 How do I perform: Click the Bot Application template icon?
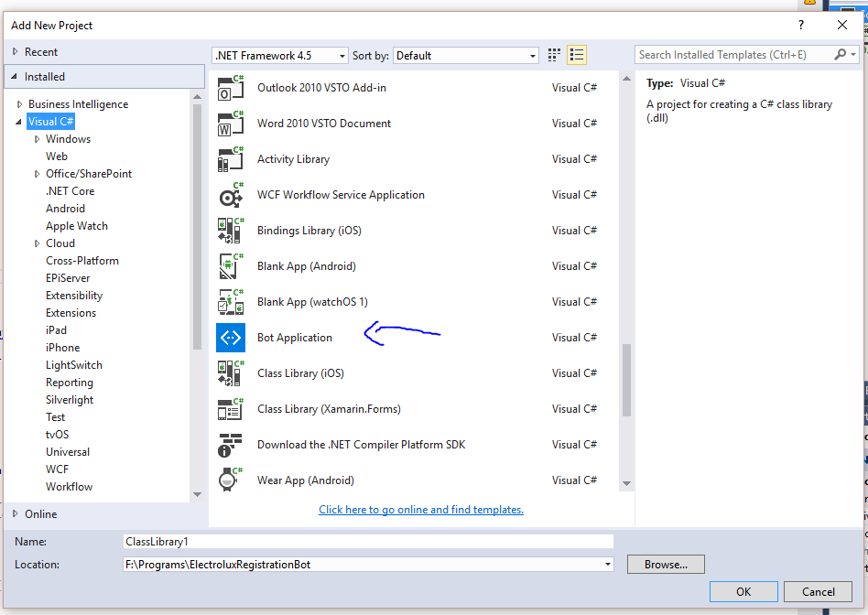[231, 338]
